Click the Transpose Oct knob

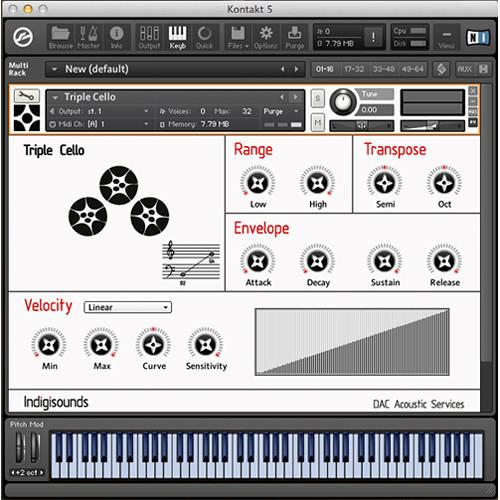[x=444, y=182]
